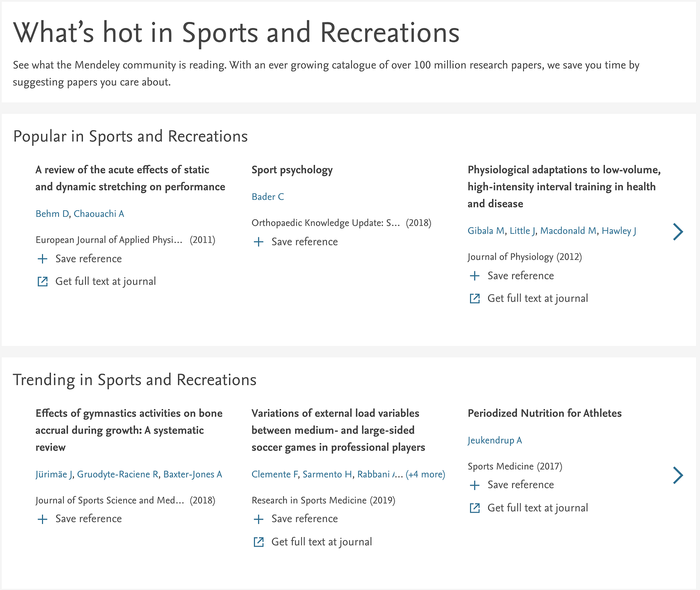Click external link icon for stretching paper

(43, 281)
